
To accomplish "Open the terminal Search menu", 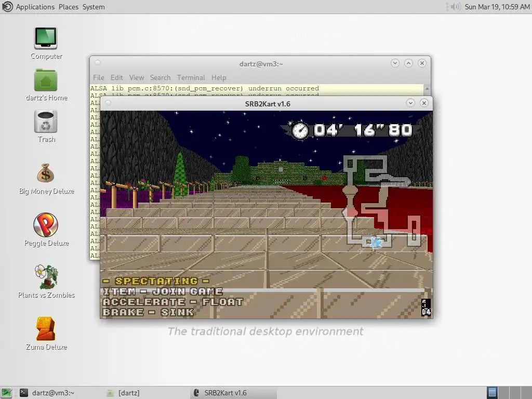I will coord(160,78).
